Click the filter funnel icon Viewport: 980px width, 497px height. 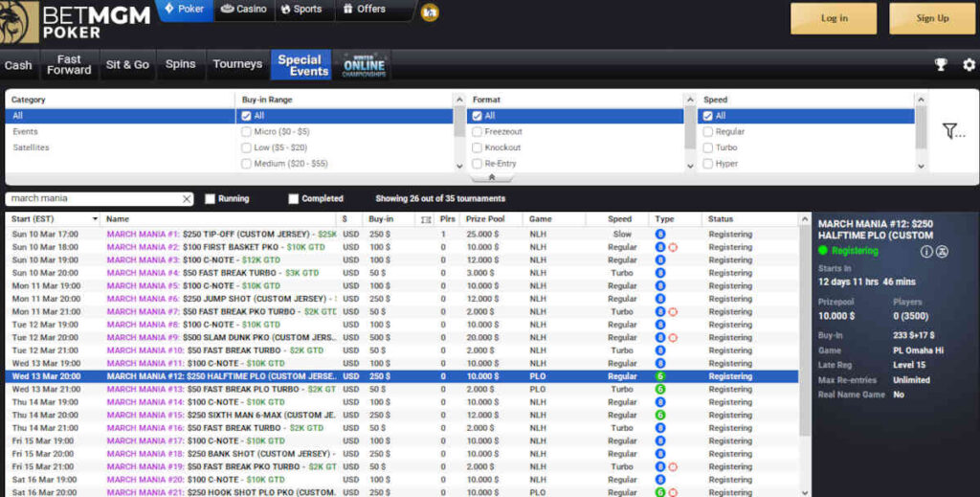(954, 130)
